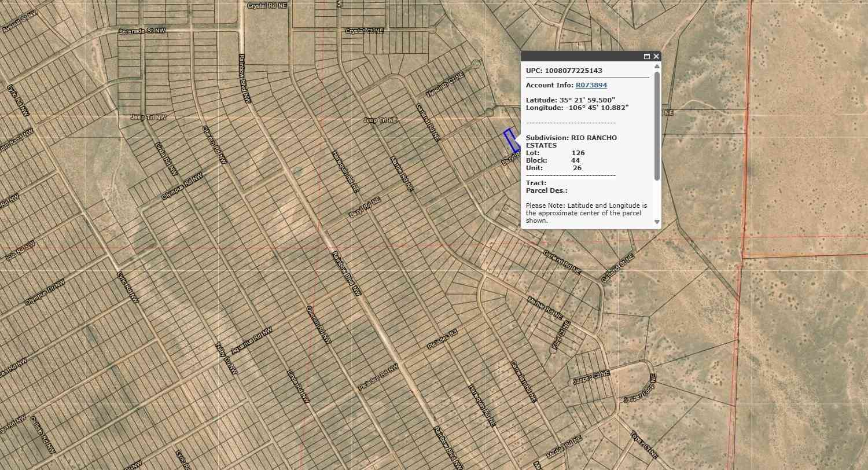Image resolution: width=868 pixels, height=470 pixels.
Task: Click the Pleiades Rd NW road label
Action: tap(378, 376)
